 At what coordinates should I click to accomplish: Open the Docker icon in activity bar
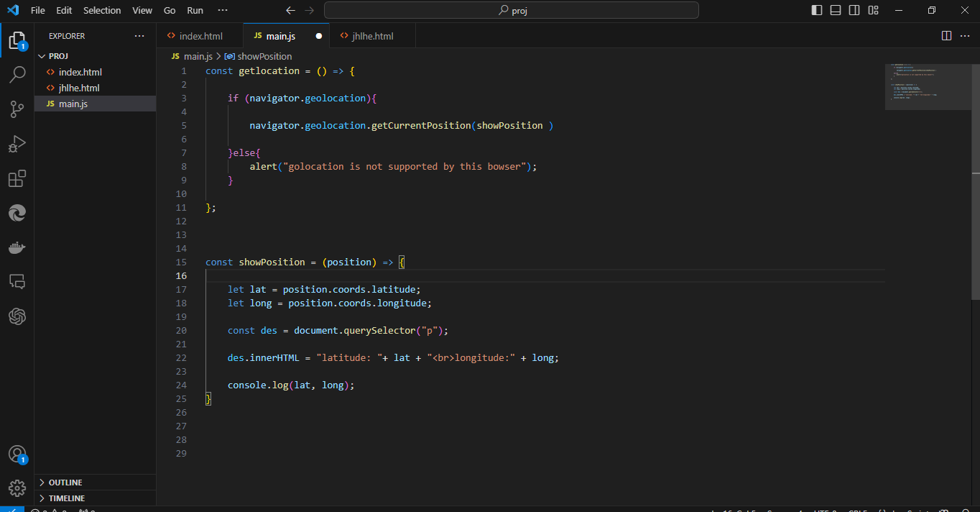(17, 248)
